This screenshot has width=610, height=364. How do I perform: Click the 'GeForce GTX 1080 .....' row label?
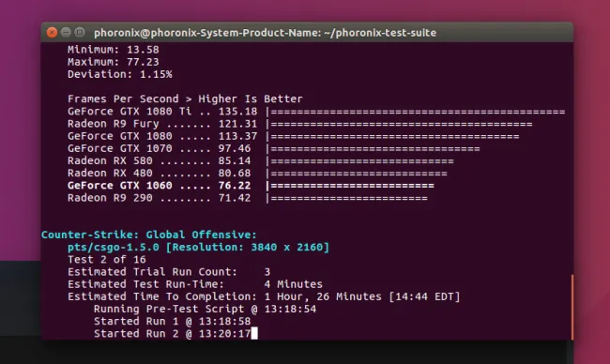[139, 136]
